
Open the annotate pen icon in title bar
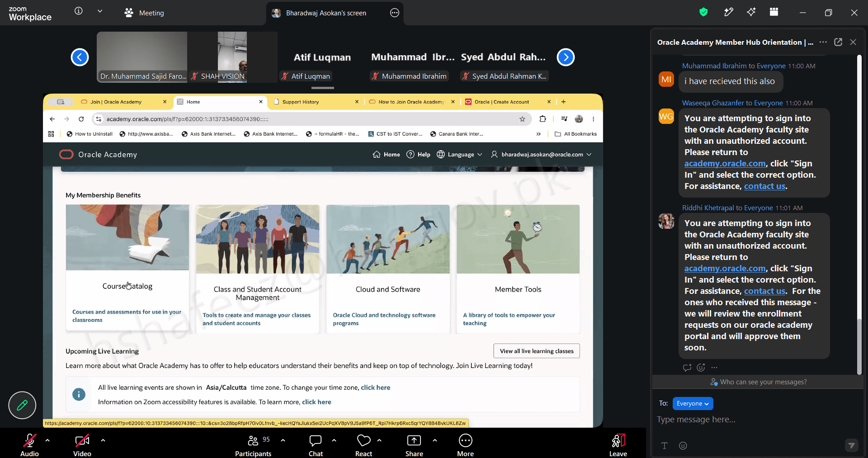(728, 12)
